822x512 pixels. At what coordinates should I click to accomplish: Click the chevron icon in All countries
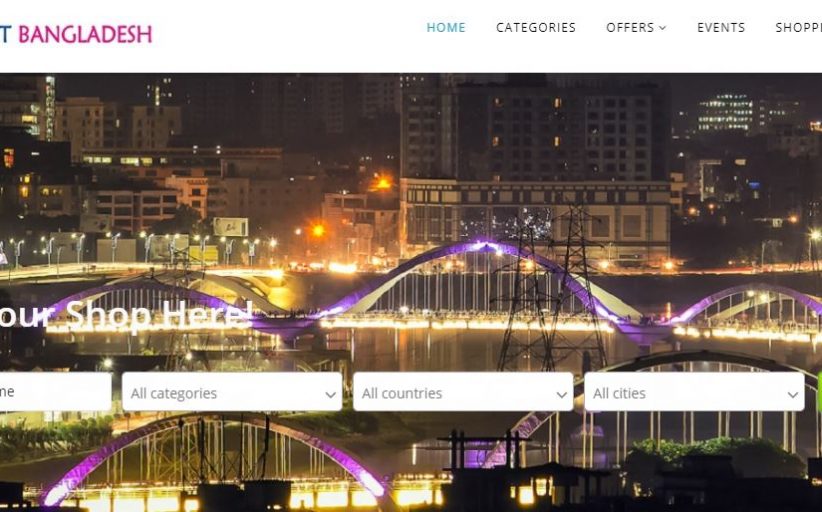pos(561,395)
